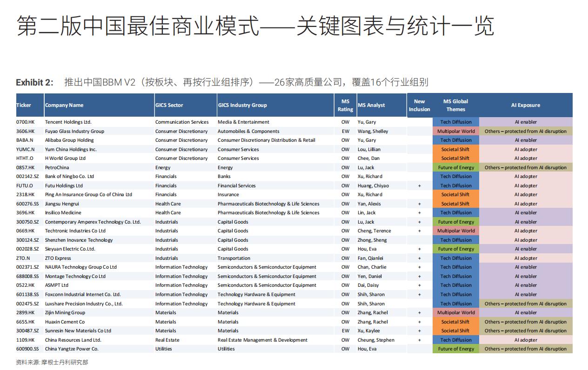Viewport: 588px width, 370px height.
Task: Click "PetroChina" company name
Action: tap(57, 167)
